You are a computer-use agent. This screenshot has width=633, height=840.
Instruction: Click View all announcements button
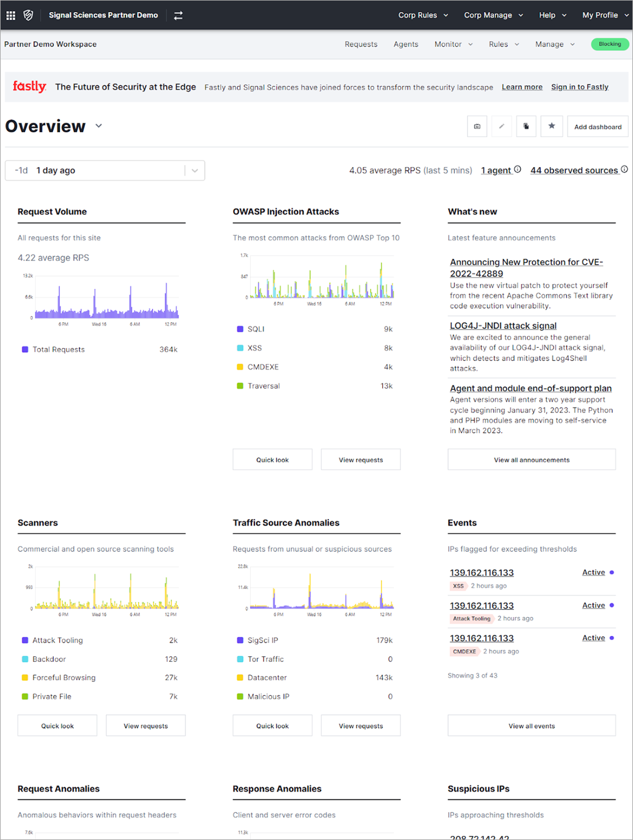[532, 460]
